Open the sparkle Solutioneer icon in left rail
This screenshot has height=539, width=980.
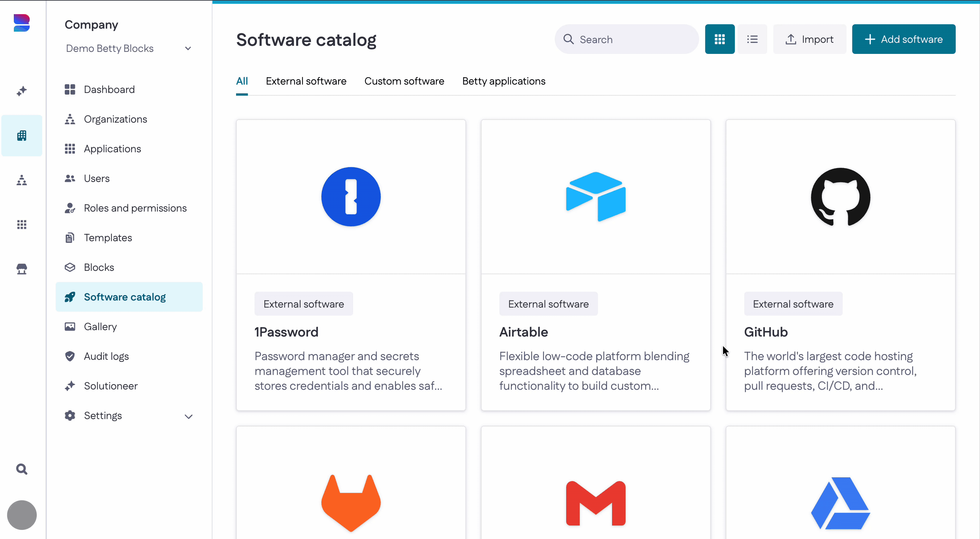pyautogui.click(x=22, y=91)
